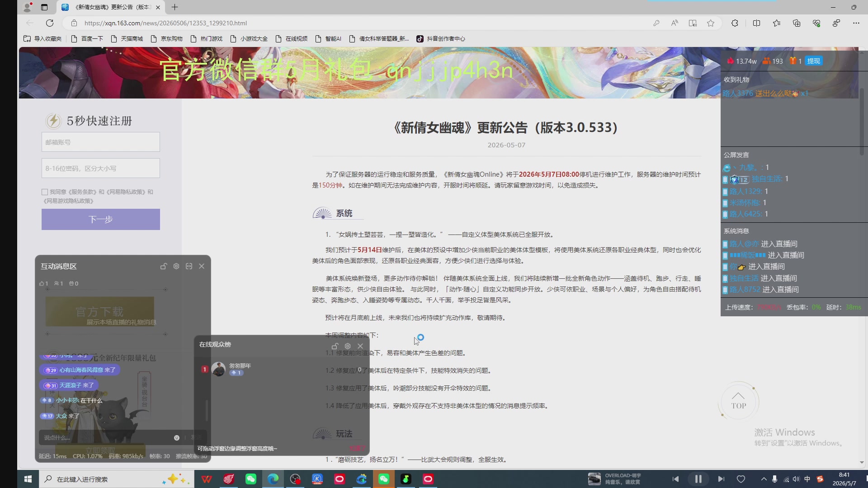868x488 pixels.
Task: Open settings gear in 互动消息区 panel
Action: coord(176,266)
